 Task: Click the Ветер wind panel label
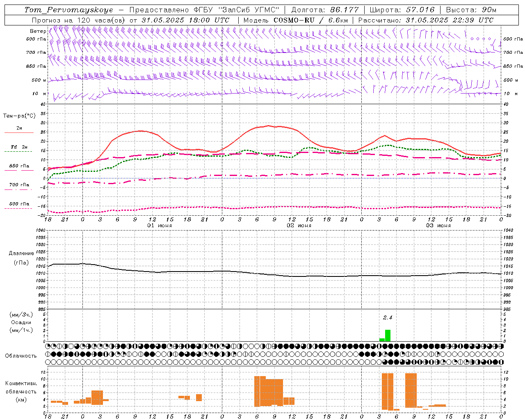(x=38, y=31)
